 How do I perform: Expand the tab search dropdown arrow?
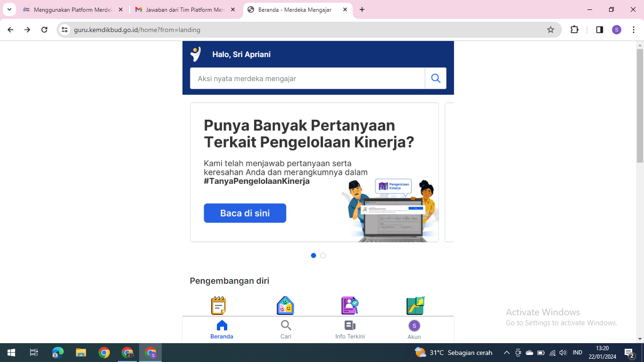click(x=9, y=9)
